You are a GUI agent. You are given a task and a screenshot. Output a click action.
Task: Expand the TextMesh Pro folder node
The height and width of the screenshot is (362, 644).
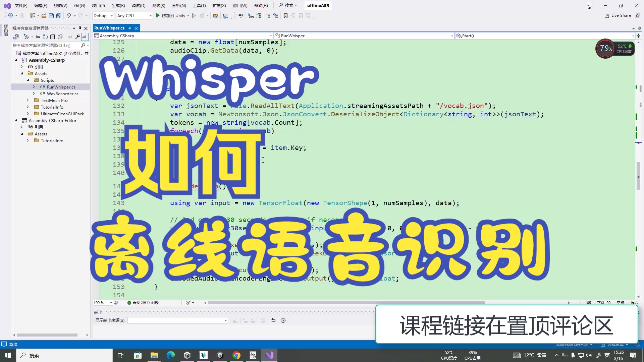click(x=28, y=100)
